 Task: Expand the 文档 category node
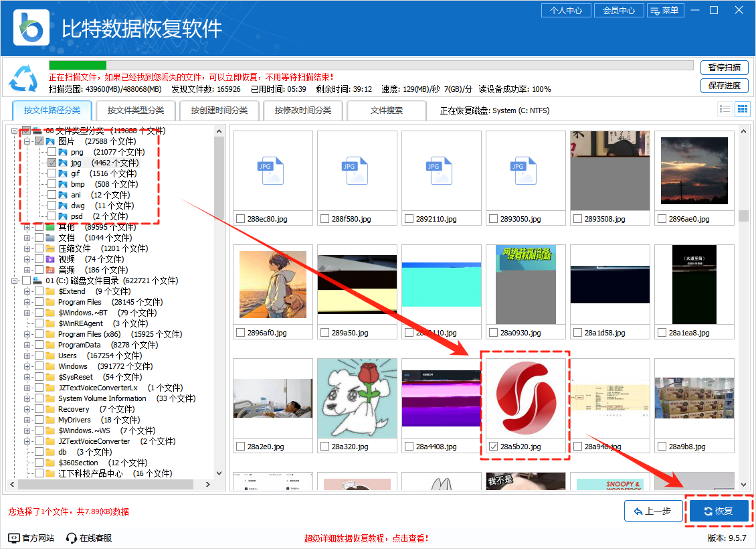27,238
